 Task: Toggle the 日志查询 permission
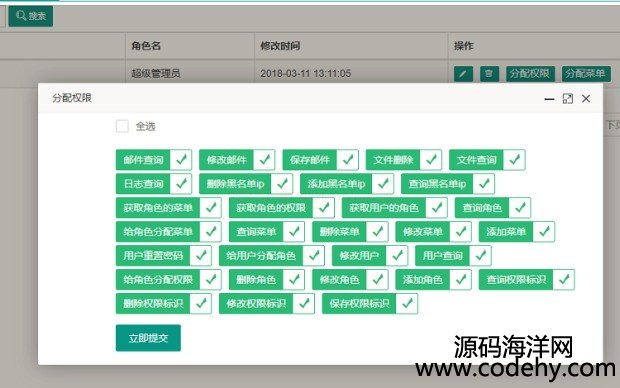154,184
